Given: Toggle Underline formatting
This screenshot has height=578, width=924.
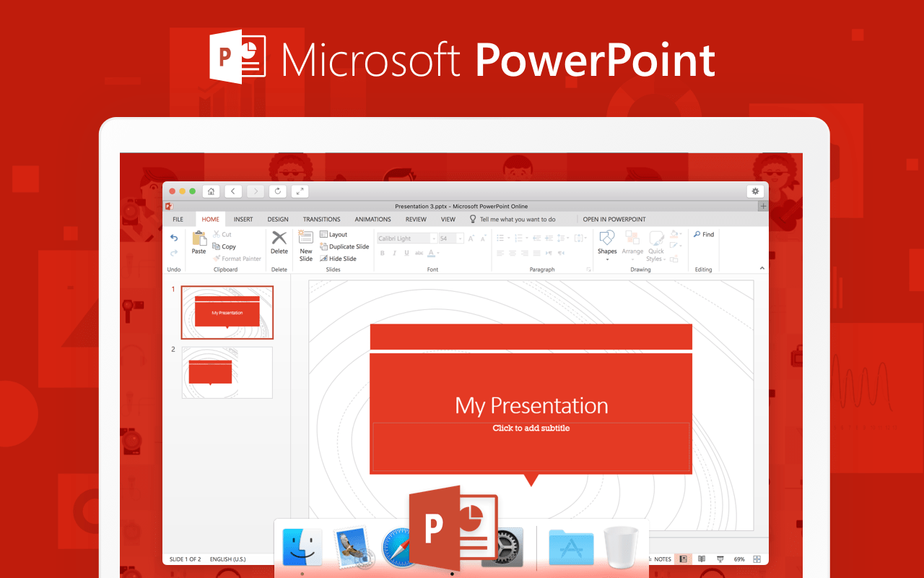Looking at the screenshot, I should pos(406,253).
